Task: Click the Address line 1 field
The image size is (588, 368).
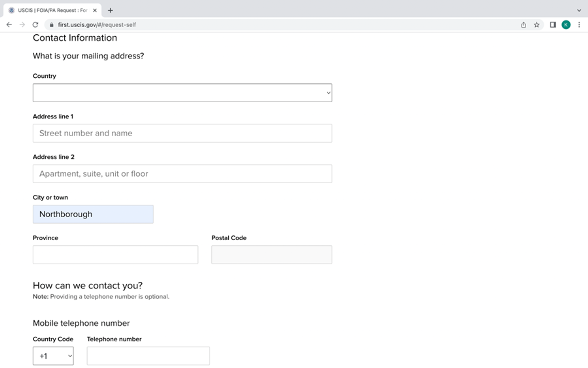Action: [x=182, y=133]
